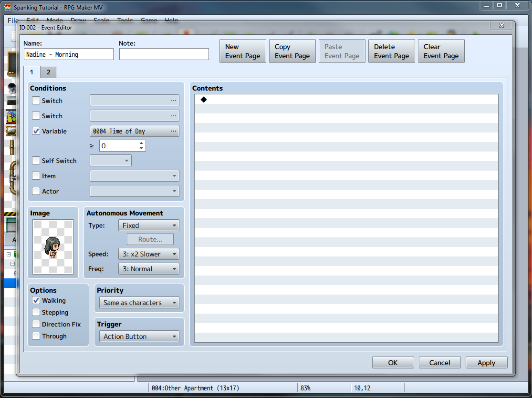532x398 pixels.
Task: Click Delete Event Page button
Action: point(392,51)
